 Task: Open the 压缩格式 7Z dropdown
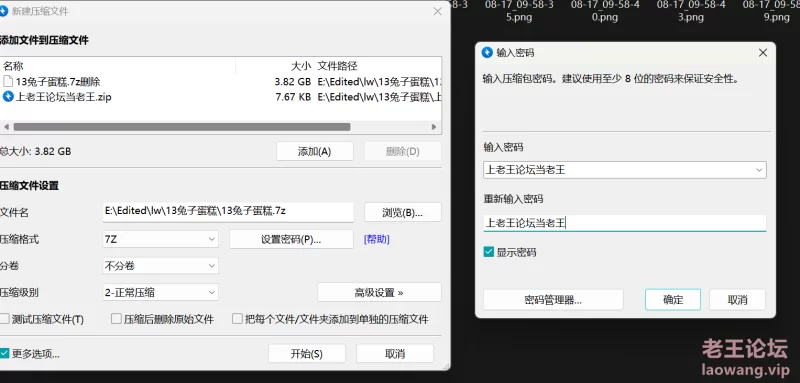[161, 239]
